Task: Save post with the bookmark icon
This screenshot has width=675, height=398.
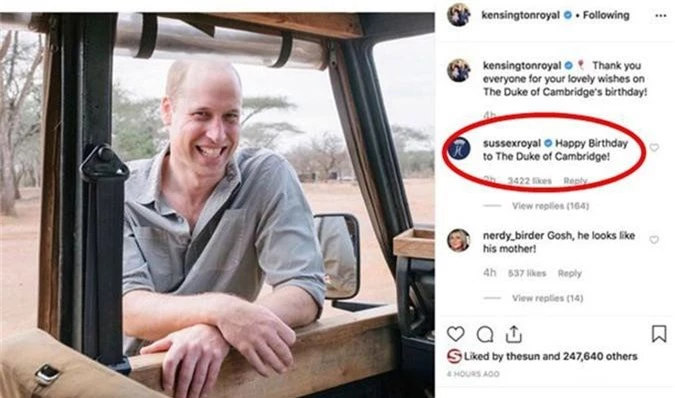Action: point(659,334)
